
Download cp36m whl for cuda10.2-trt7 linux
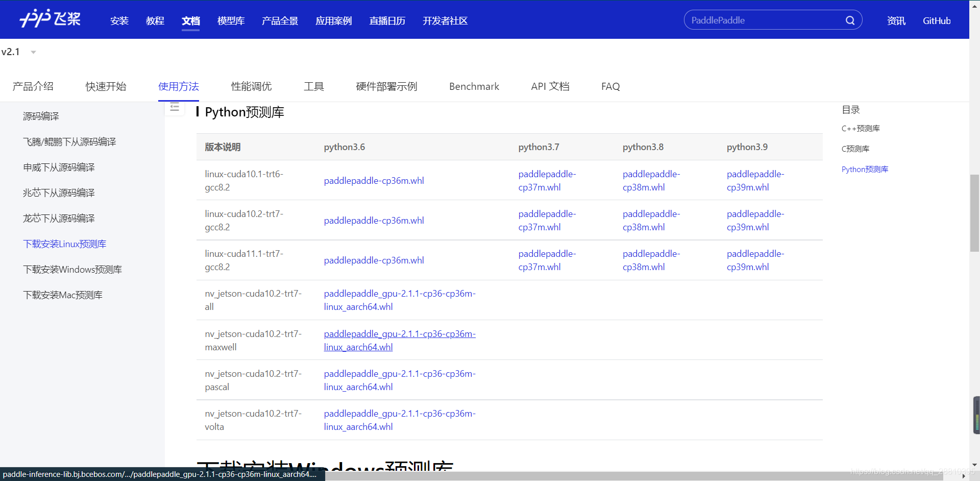tap(374, 221)
